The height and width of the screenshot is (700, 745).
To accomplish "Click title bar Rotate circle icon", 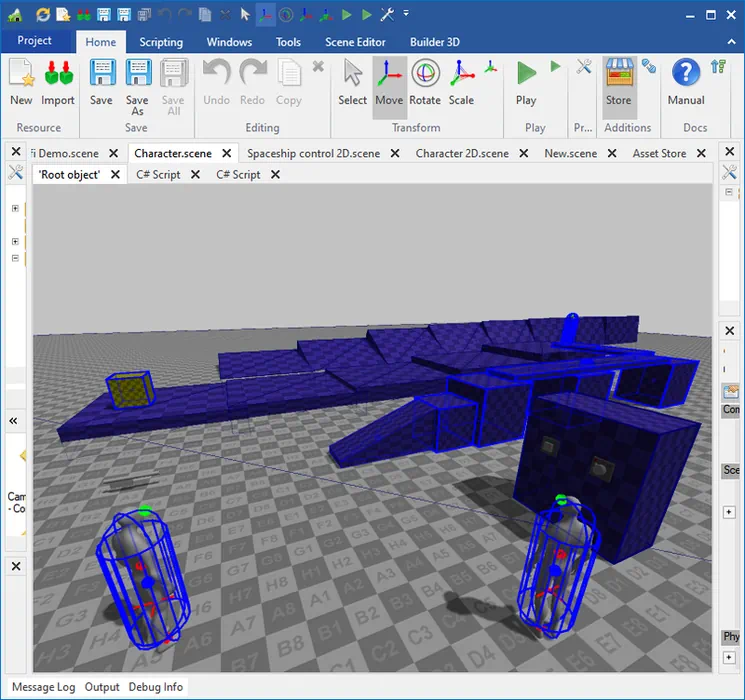I will pos(286,15).
